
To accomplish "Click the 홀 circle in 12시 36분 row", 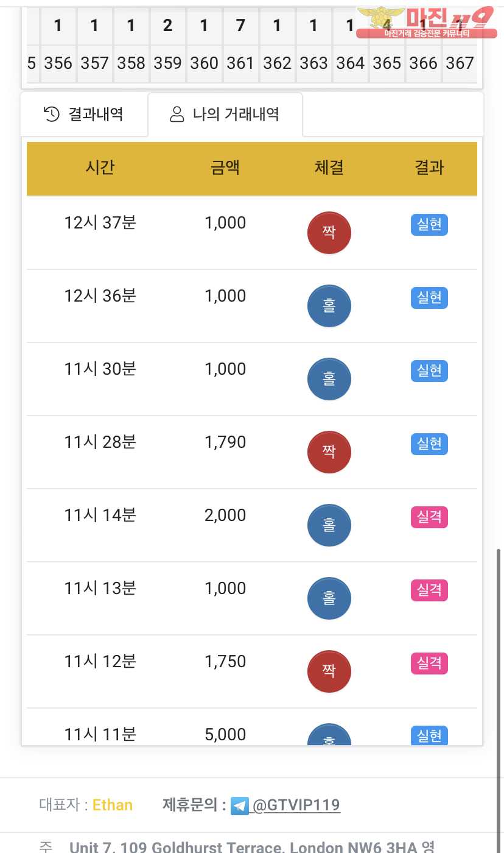I will [x=329, y=306].
